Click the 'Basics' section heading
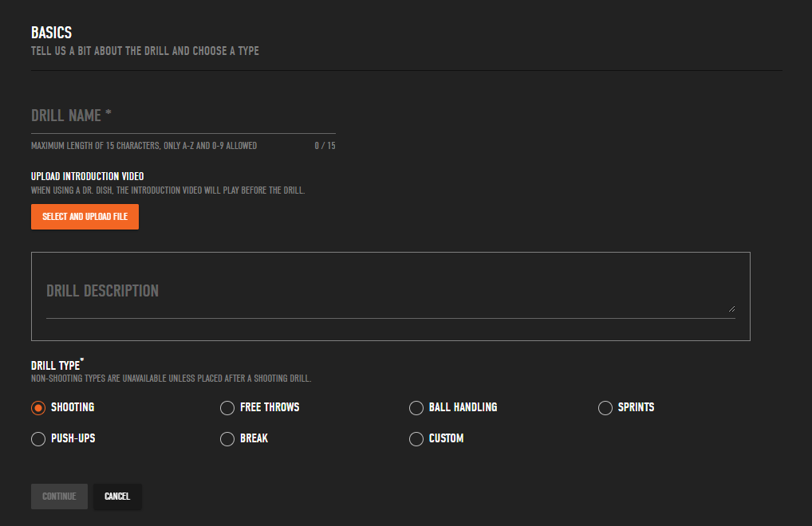The width and height of the screenshot is (812, 526). click(51, 33)
